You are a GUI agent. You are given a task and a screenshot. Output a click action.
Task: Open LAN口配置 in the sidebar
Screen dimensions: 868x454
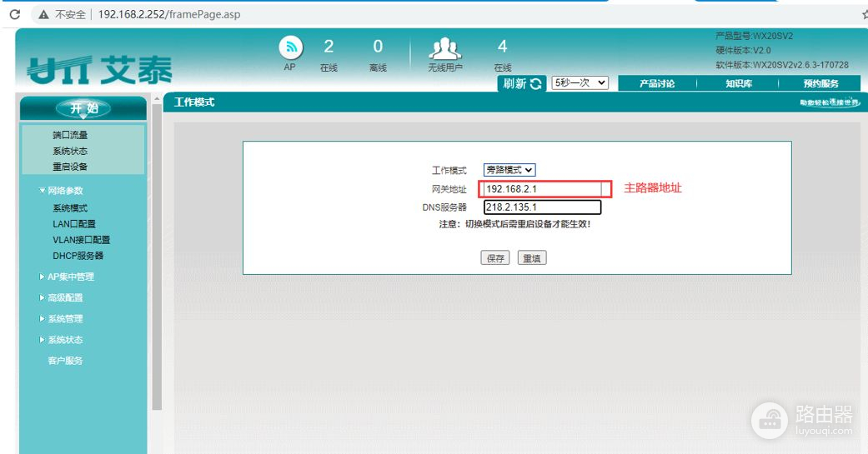(74, 224)
